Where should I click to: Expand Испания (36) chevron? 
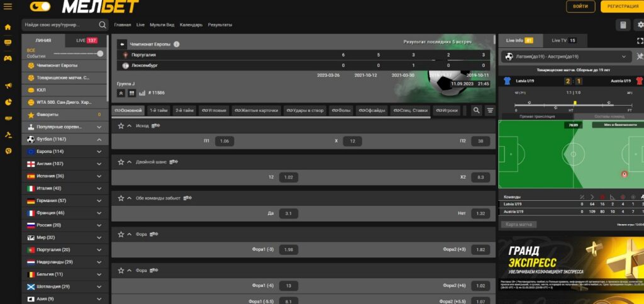coord(99,176)
